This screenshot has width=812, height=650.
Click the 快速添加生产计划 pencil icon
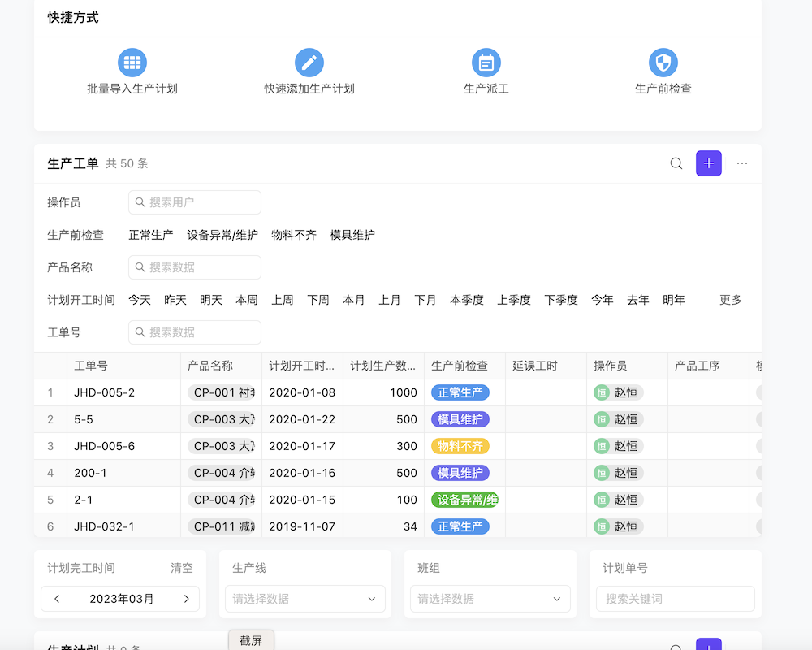tap(309, 62)
